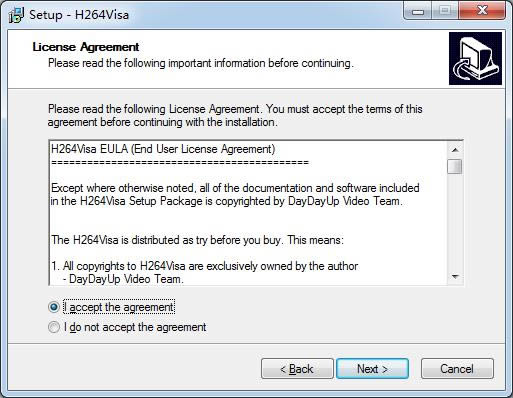Click the "H264Visa EULA" heading line in license box
Image resolution: width=513 pixels, height=398 pixels.
click(x=163, y=149)
